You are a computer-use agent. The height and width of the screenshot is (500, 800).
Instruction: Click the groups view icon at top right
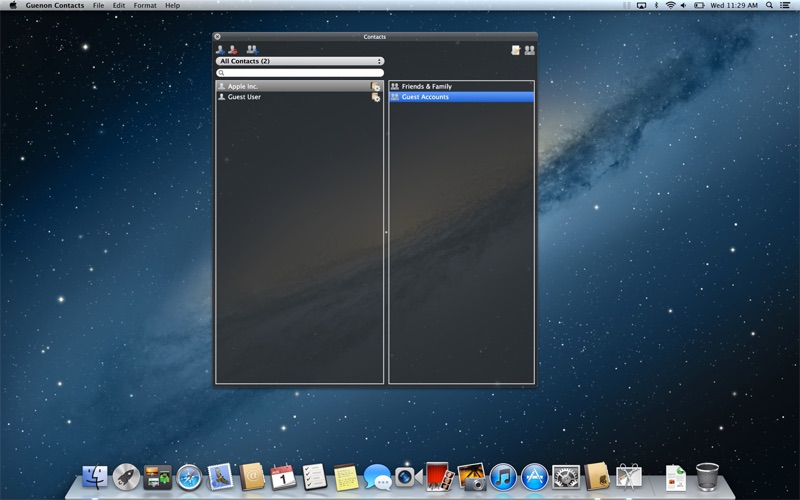529,49
